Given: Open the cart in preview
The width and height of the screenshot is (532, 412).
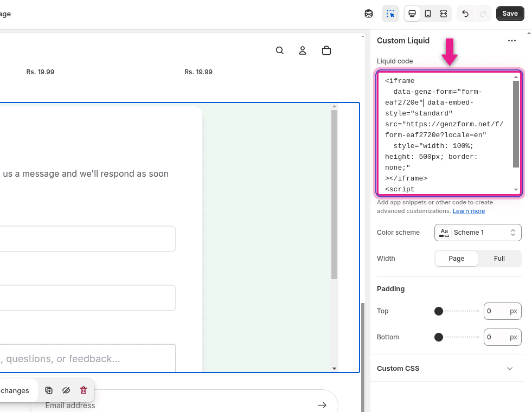Looking at the screenshot, I should pyautogui.click(x=326, y=50).
